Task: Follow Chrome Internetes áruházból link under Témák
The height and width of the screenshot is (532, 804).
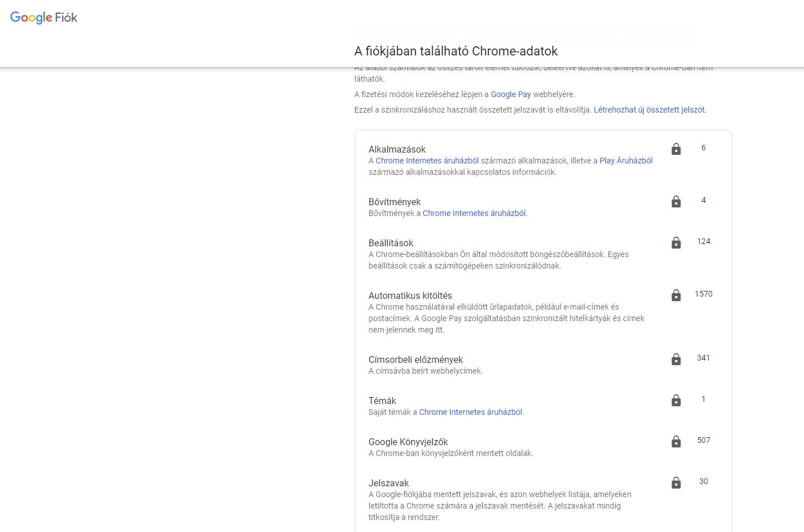Action: [x=471, y=412]
